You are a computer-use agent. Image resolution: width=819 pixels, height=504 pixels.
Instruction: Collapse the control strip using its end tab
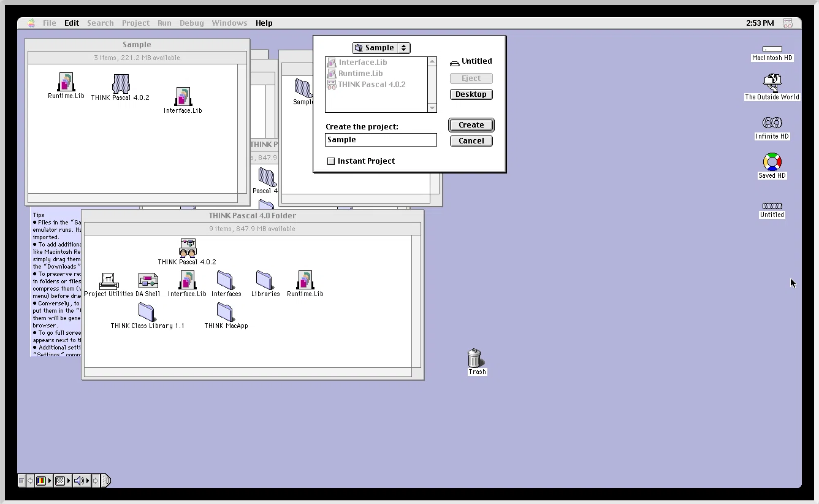click(x=107, y=481)
